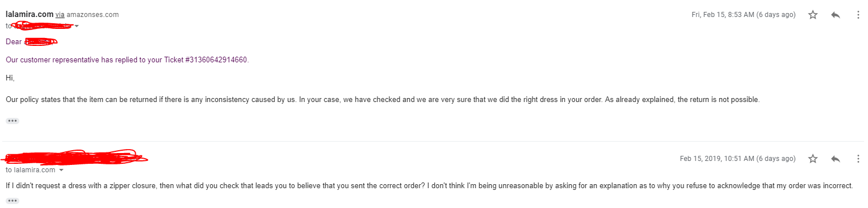The width and height of the screenshot is (868, 208).
Task: Click the Fri, Feb 15, 8:53 AM timestamp
Action: click(744, 15)
